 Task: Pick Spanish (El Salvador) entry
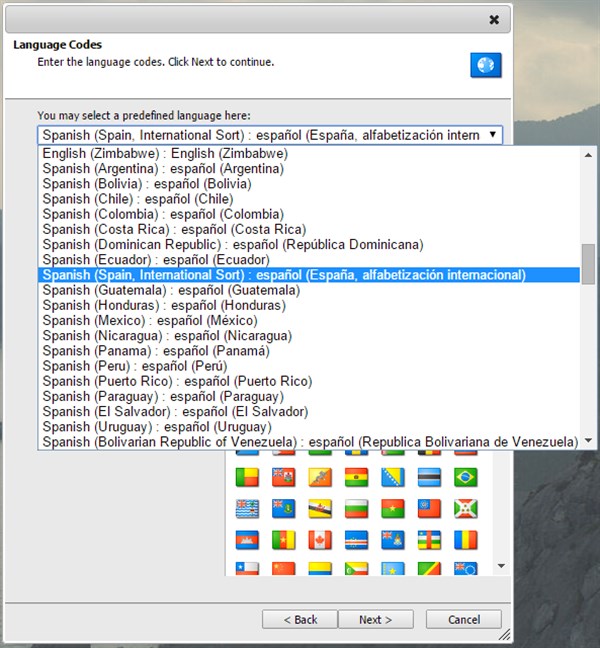pyautogui.click(x=309, y=412)
